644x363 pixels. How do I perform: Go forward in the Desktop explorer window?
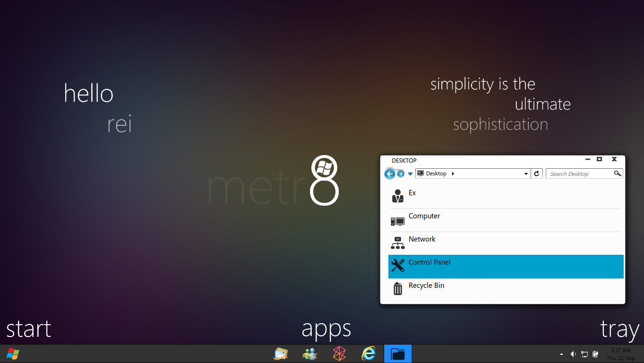[x=401, y=174]
